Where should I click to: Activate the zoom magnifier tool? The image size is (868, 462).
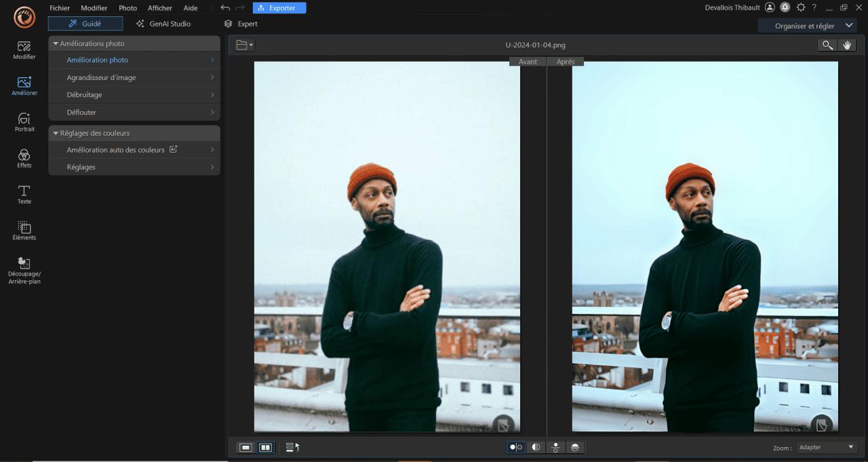[827, 45]
